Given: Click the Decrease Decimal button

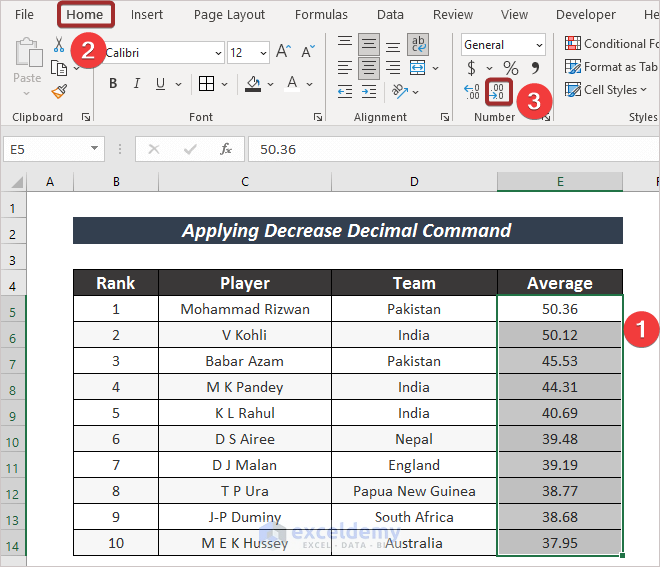Looking at the screenshot, I should click(499, 92).
